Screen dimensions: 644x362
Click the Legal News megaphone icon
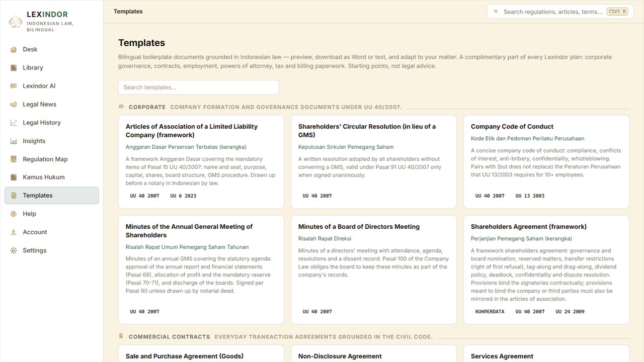[x=14, y=104]
